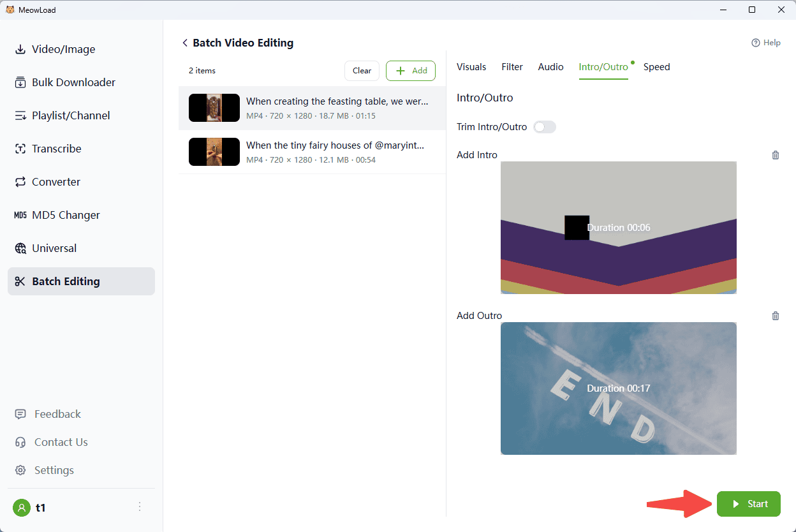Switch to the Visuals tab
796x532 pixels.
pos(471,67)
